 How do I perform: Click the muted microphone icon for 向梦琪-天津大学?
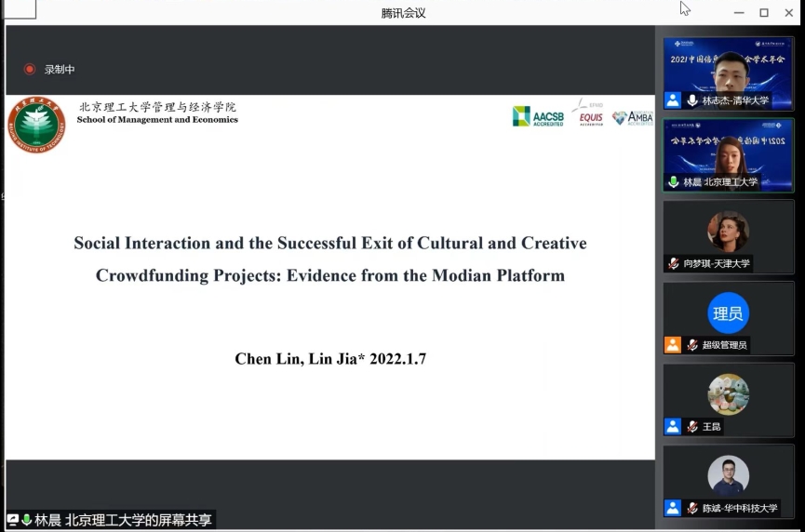(x=673, y=264)
